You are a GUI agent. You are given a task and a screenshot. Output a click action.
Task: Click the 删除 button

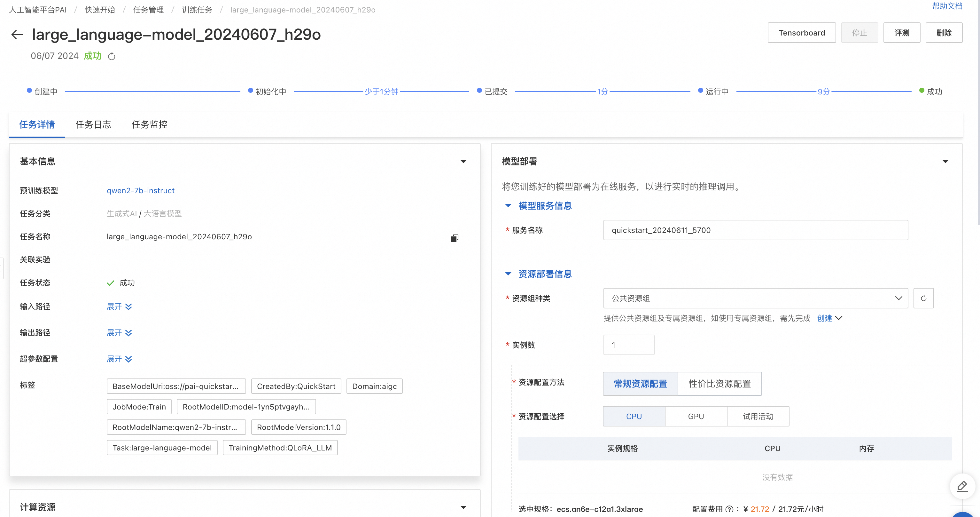point(944,33)
